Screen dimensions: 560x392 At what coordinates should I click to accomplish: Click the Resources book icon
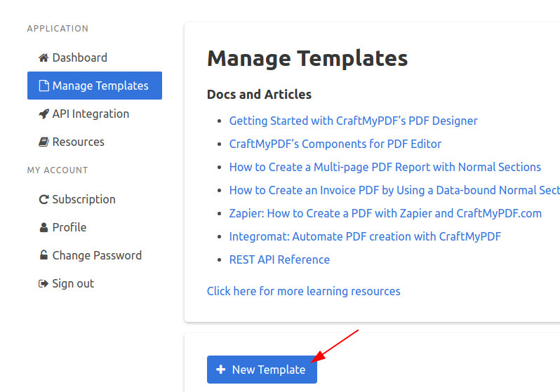44,142
